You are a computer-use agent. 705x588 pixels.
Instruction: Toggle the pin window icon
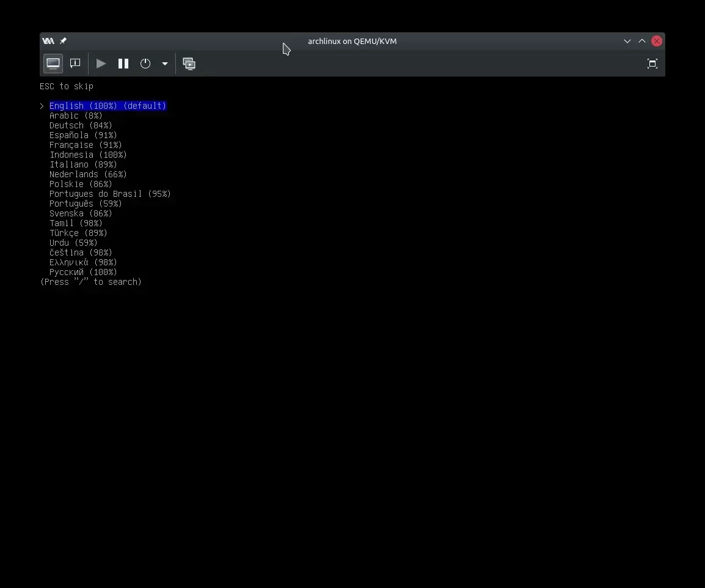pos(63,41)
